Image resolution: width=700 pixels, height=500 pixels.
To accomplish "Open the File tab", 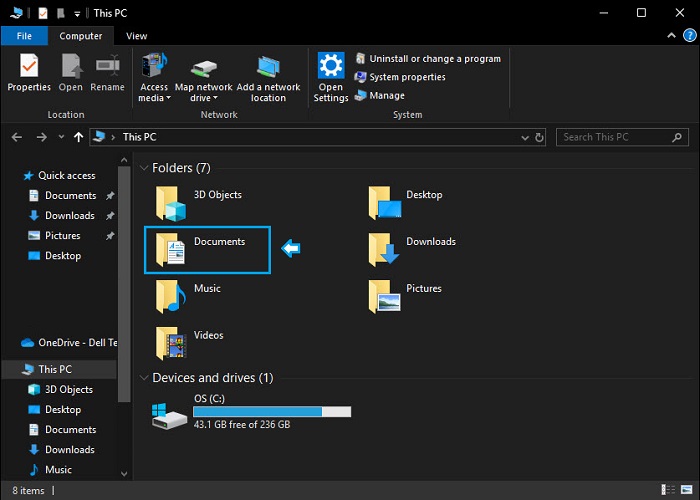I will coord(24,36).
